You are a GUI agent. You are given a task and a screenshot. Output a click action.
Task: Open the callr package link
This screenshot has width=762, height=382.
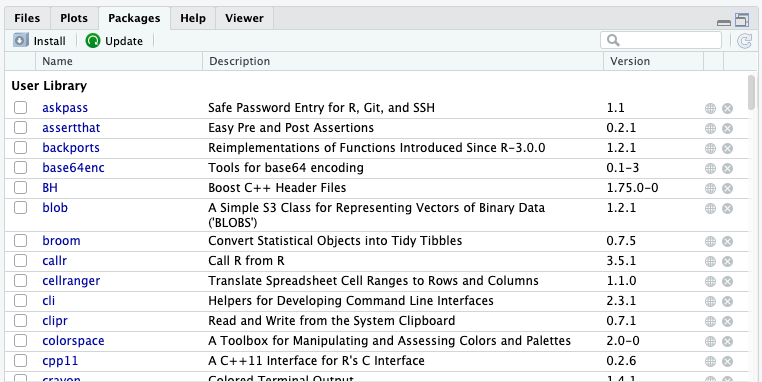[x=54, y=261]
